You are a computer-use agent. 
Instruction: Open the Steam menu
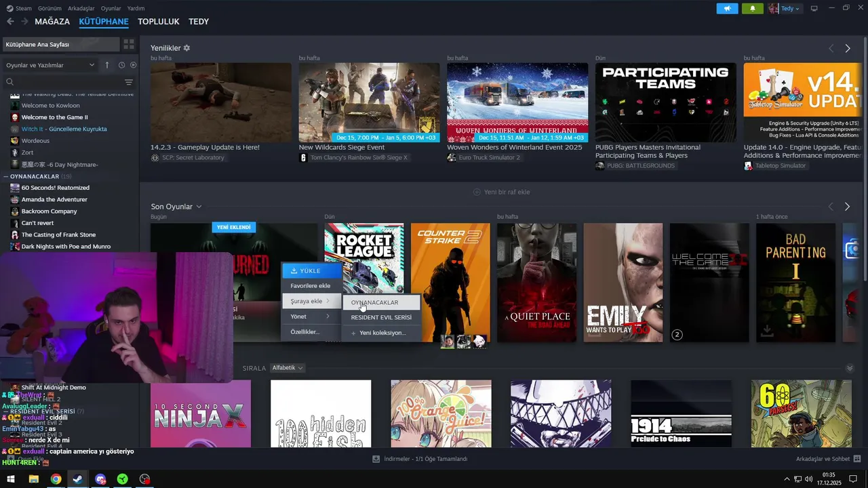tap(19, 8)
